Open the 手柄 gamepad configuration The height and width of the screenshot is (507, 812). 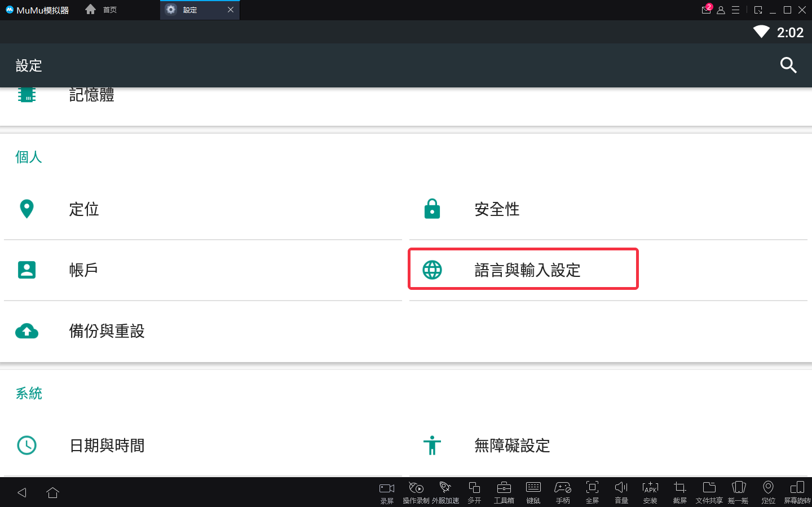tap(562, 491)
